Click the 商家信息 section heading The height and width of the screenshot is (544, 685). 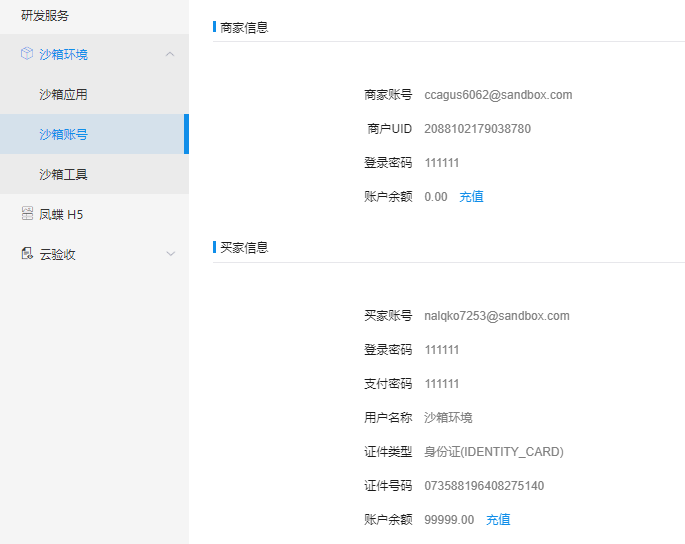pos(244,28)
